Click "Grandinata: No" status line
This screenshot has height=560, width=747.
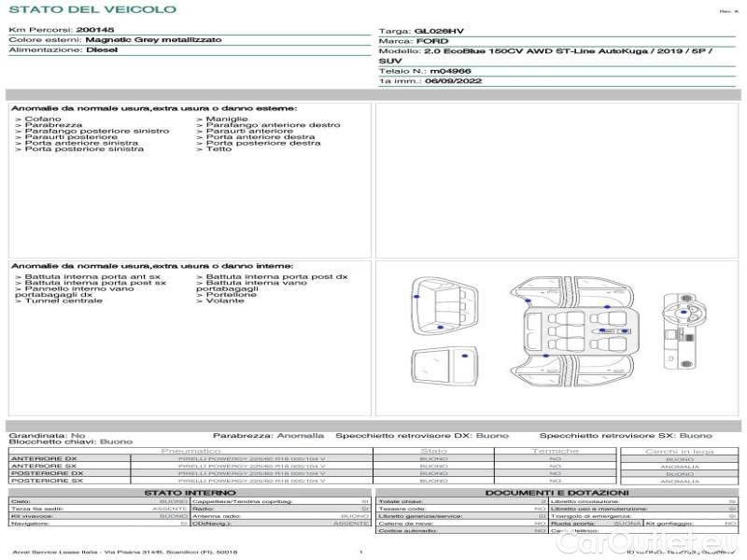pos(47,435)
